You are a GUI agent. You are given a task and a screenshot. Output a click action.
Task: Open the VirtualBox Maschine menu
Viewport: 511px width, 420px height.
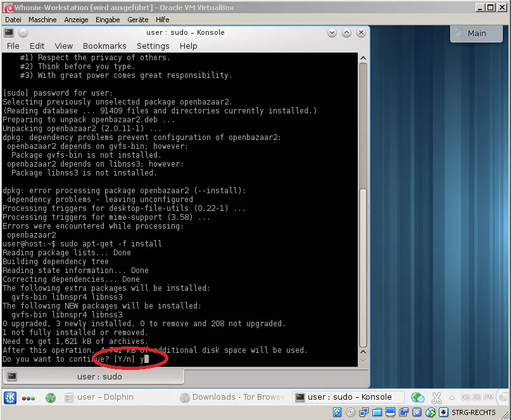click(42, 20)
